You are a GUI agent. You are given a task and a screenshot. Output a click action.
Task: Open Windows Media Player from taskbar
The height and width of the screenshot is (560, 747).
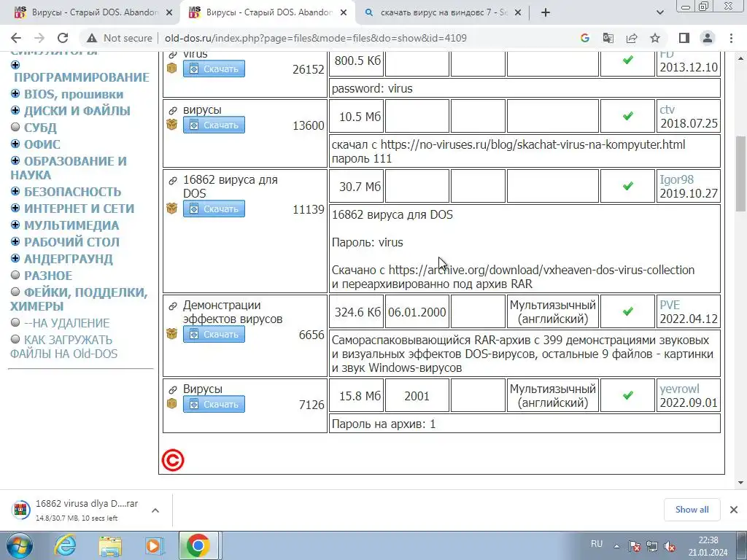pyautogui.click(x=154, y=545)
